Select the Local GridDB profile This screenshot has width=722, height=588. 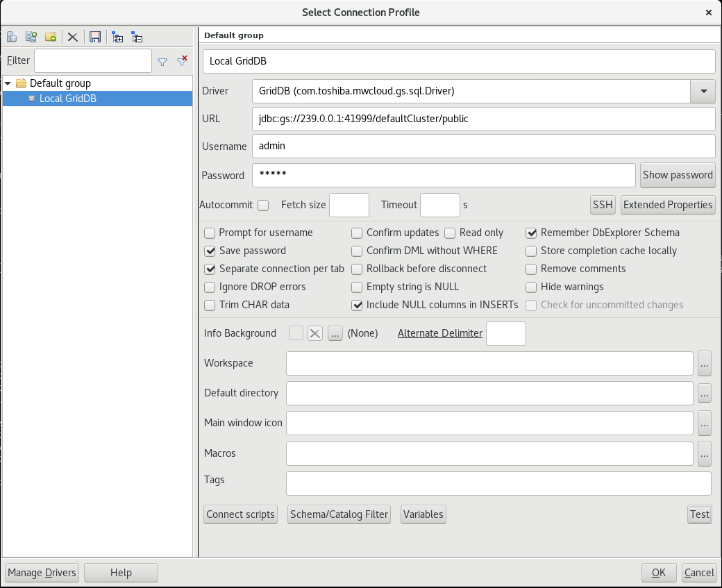coord(66,98)
